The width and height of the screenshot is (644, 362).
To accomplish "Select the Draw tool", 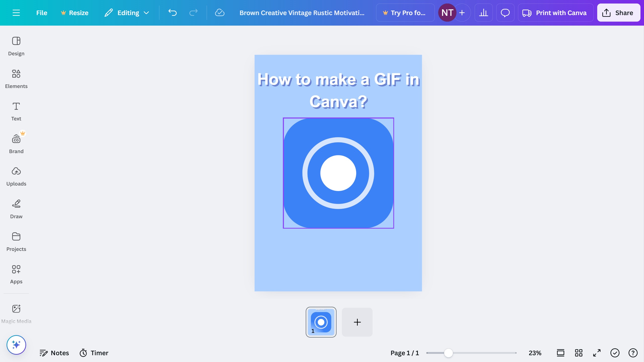I will (x=16, y=208).
